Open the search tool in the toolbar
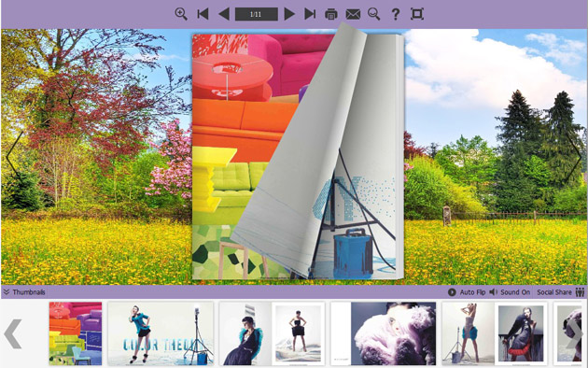588x368 pixels. [374, 14]
